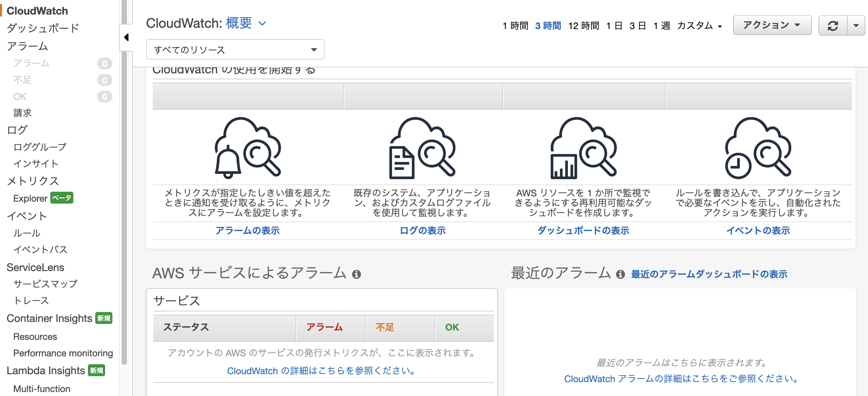Select サービスマップ under ServiceLens
The width and height of the screenshot is (868, 396).
click(45, 284)
